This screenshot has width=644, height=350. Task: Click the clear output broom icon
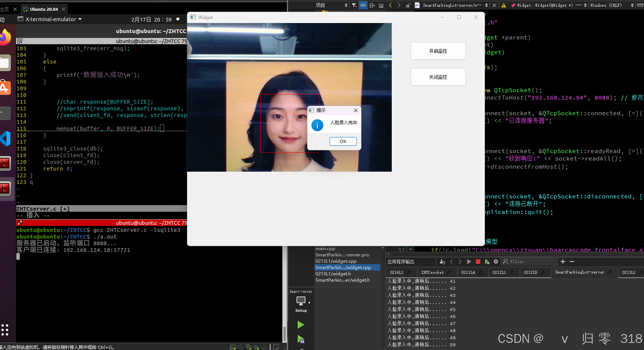(x=442, y=262)
